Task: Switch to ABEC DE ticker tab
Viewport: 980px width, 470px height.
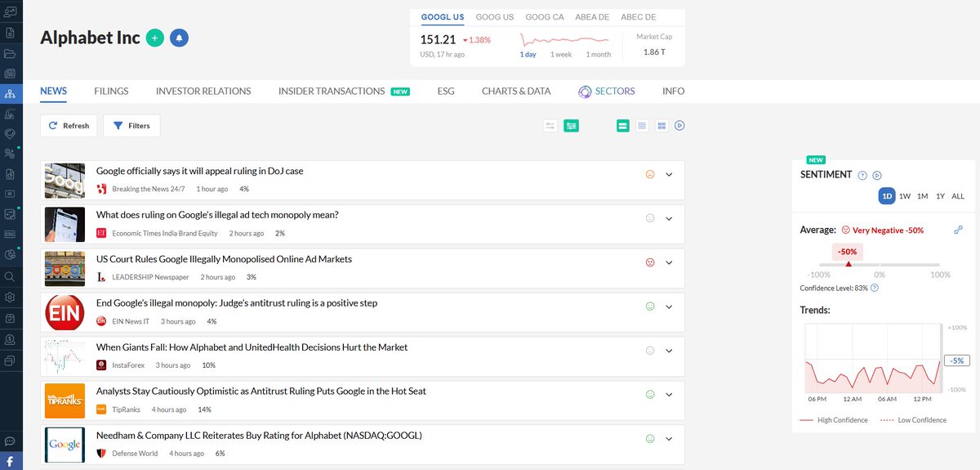Action: pyautogui.click(x=639, y=16)
